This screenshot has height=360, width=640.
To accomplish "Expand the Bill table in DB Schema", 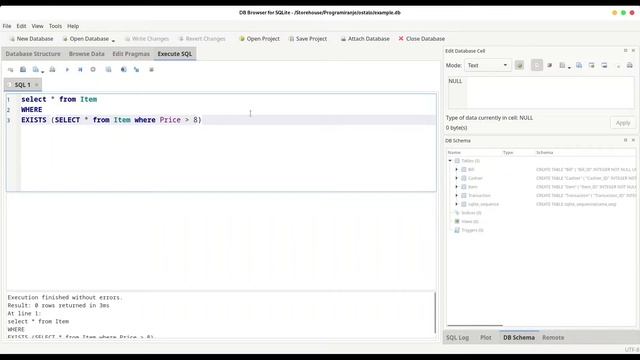I will 457,169.
